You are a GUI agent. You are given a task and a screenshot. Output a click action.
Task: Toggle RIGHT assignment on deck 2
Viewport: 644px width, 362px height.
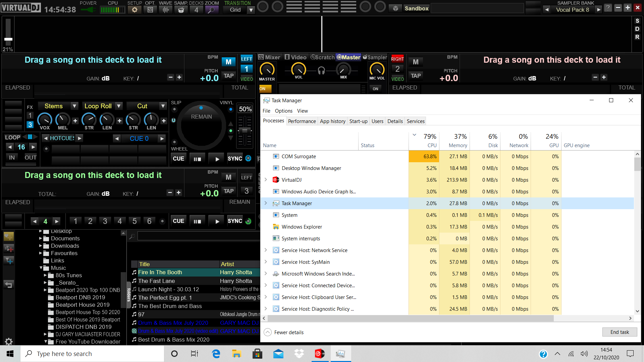pos(397,59)
